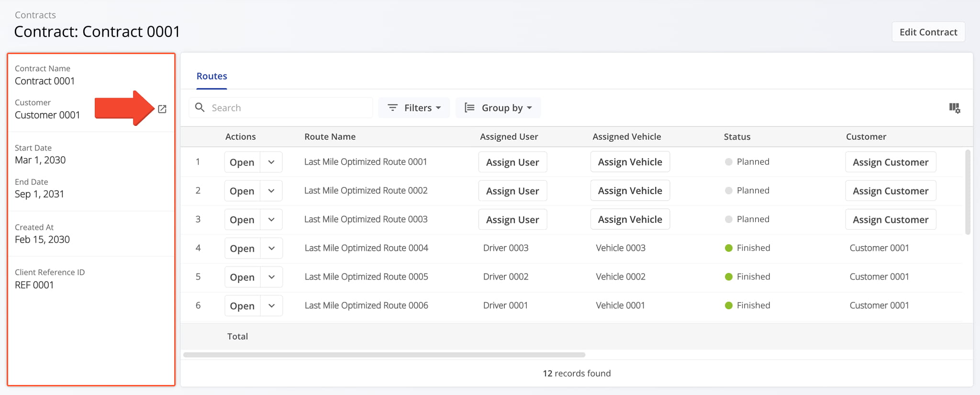This screenshot has height=395, width=980.
Task: Click the Edit Contract button
Action: pos(928,32)
